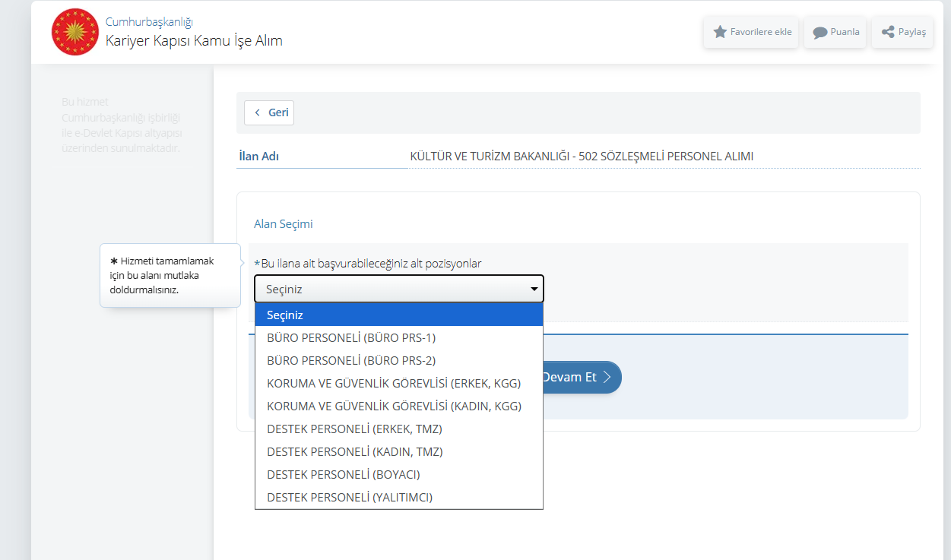Select DESTEK PERSONELİ (KADIN, TMZ) option

(x=399, y=451)
